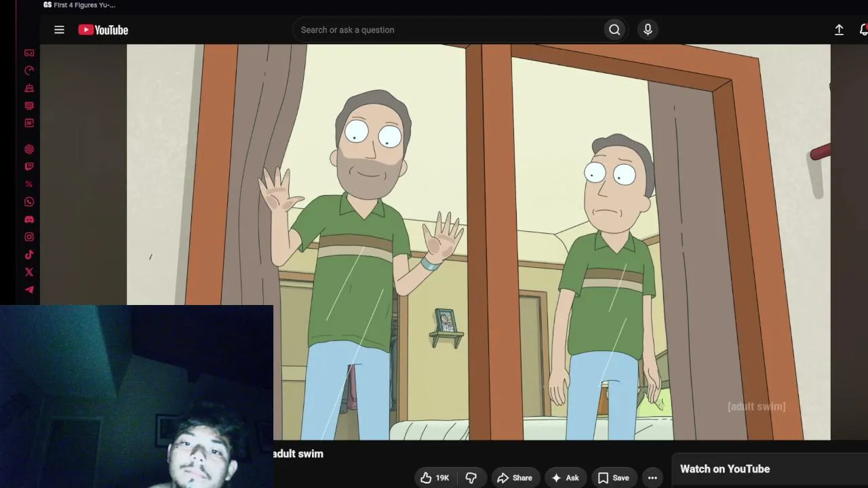Screen dimensions: 868x488
Task: Open GX Corner gamepad icon in sidebar
Action: point(29,53)
